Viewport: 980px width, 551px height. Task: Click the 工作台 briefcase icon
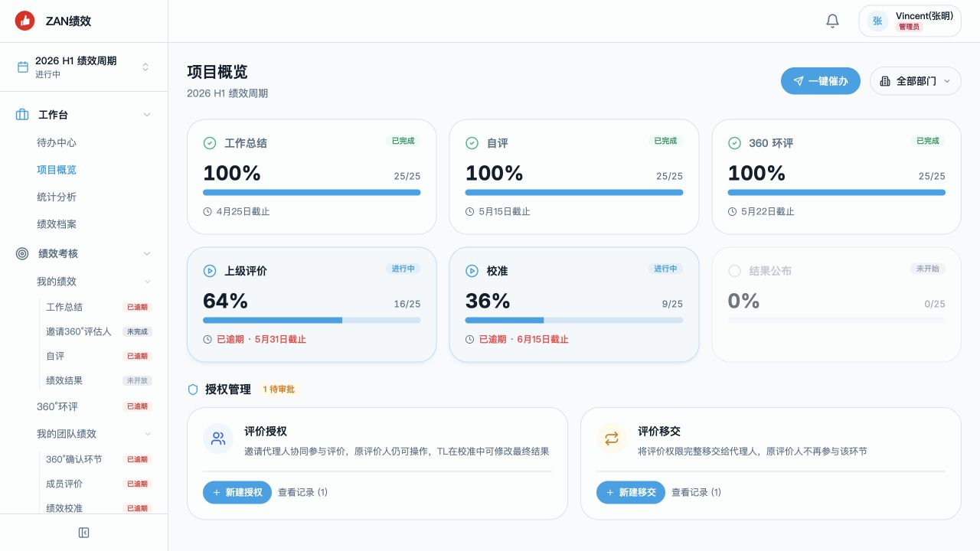[22, 115]
